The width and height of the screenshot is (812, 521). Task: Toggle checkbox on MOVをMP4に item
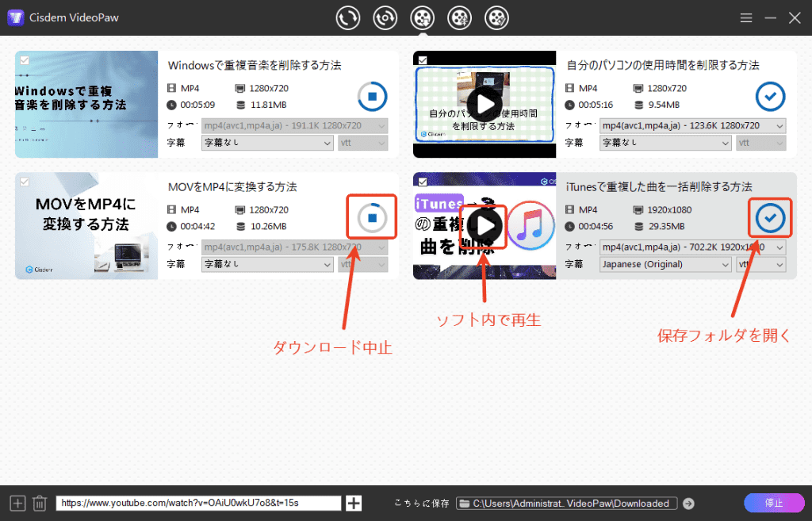(x=25, y=182)
